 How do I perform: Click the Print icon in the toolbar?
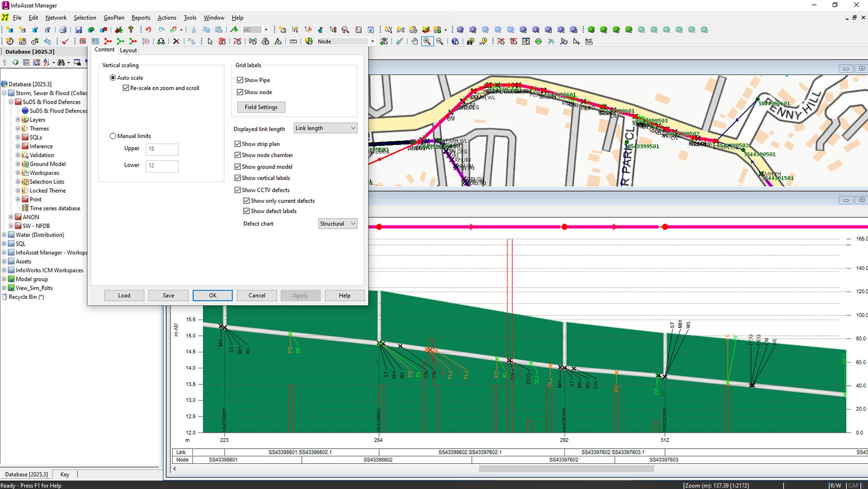(x=63, y=30)
